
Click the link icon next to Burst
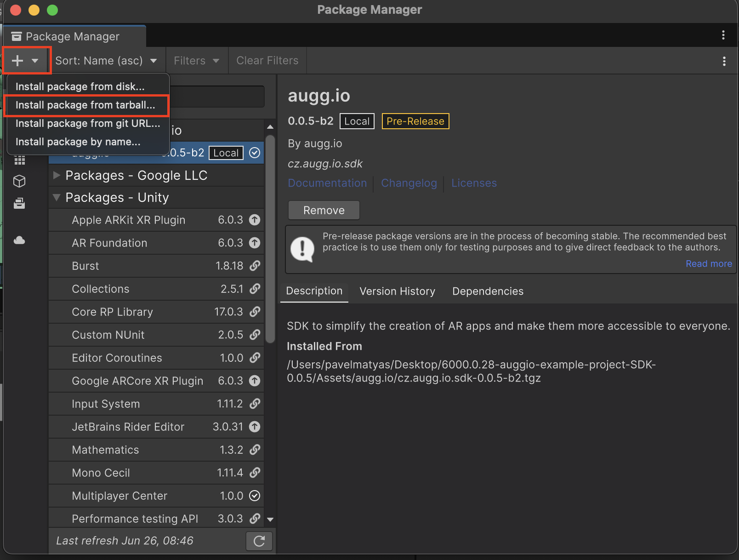255,266
